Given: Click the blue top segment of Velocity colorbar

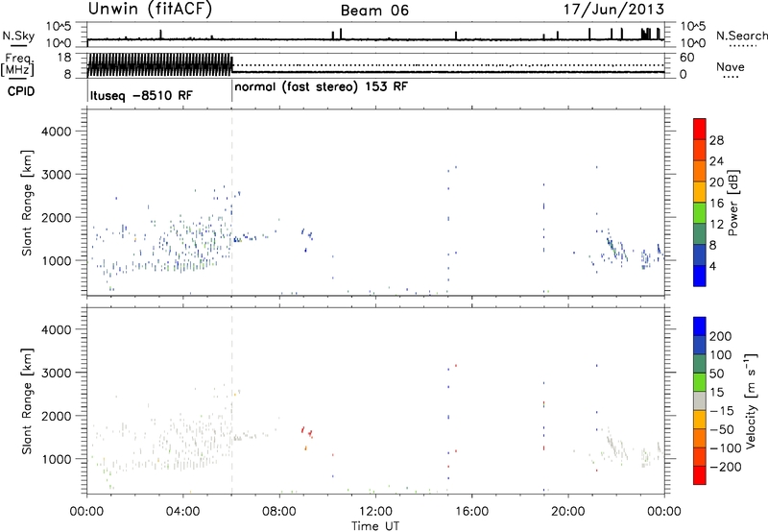Looking at the screenshot, I should (x=700, y=326).
